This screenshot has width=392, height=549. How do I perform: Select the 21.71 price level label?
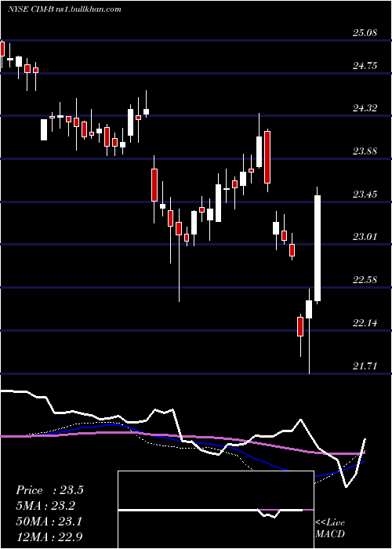pyautogui.click(x=365, y=366)
